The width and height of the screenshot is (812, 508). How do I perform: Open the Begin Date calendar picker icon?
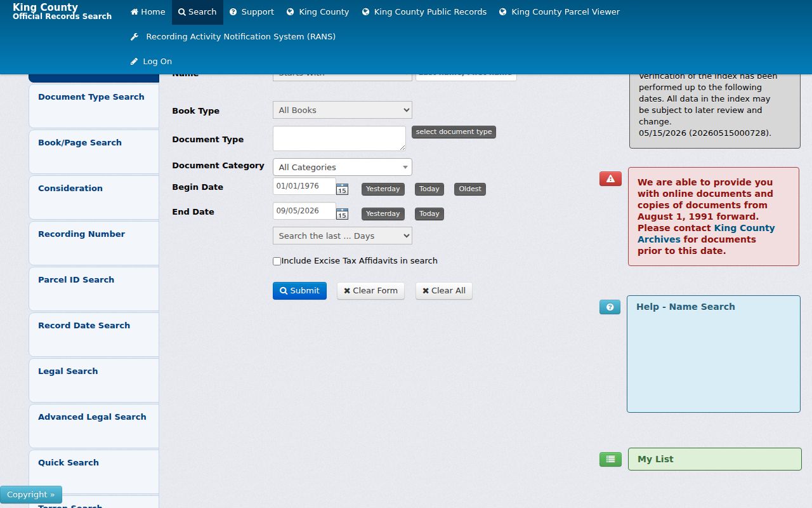[x=342, y=189]
